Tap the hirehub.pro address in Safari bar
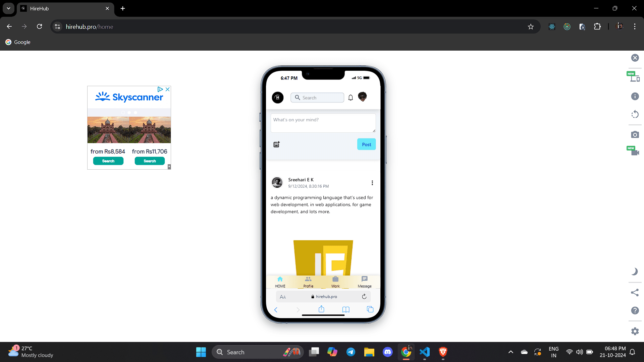The width and height of the screenshot is (644, 362). (x=324, y=297)
